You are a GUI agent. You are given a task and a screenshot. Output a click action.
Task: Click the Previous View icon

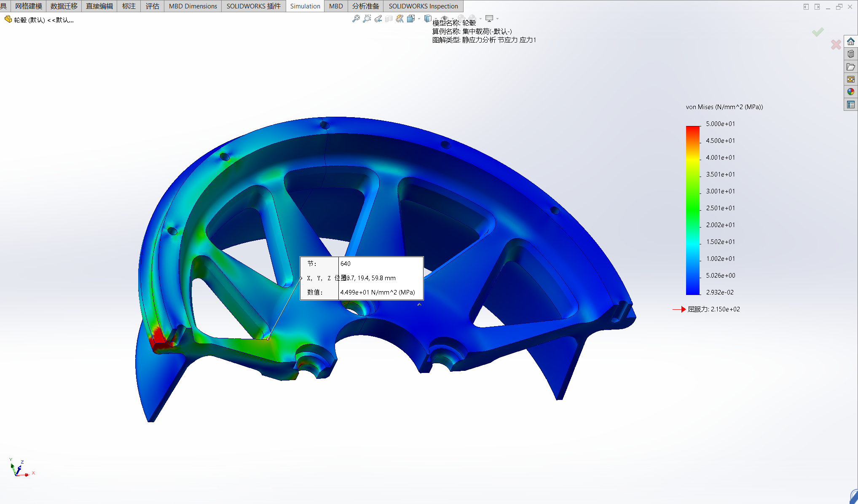(378, 19)
